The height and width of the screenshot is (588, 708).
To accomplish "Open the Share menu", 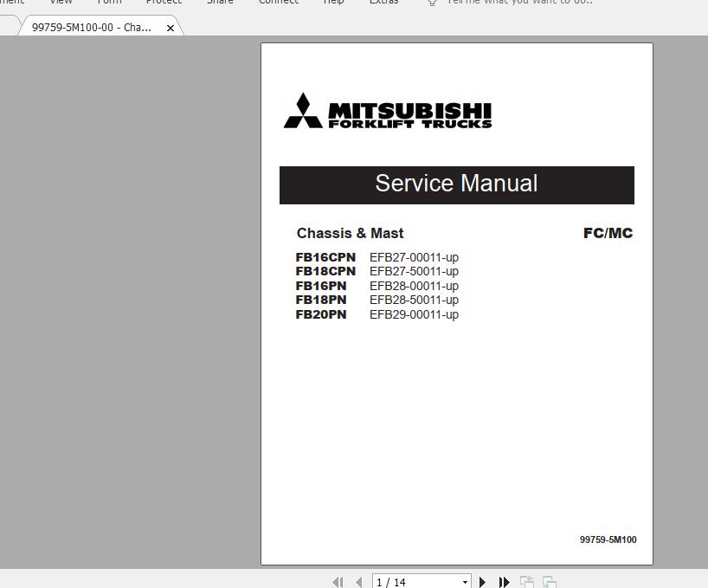I will pos(221,2).
